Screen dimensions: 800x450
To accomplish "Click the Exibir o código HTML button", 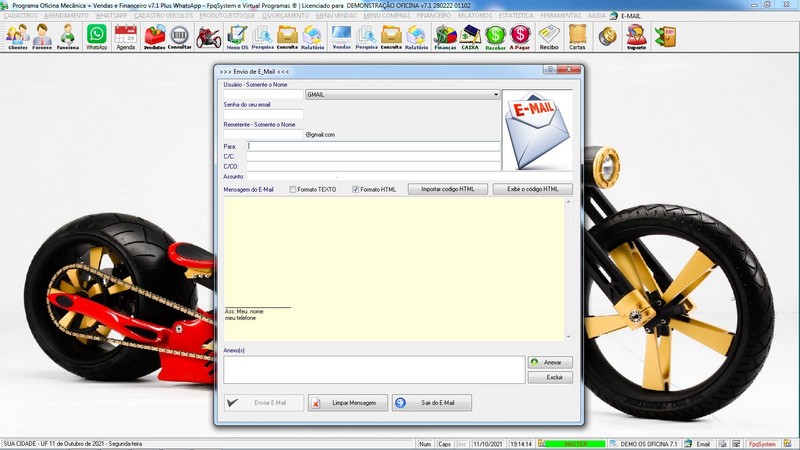I will [532, 189].
